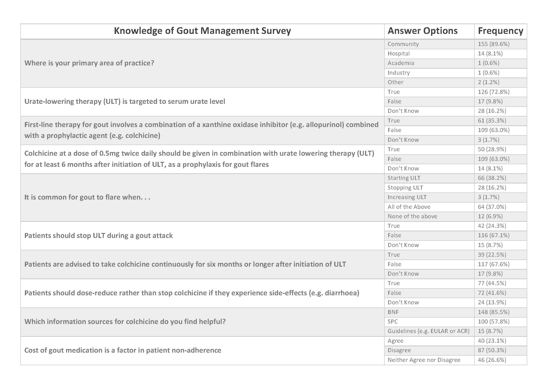The width and height of the screenshot is (554, 392).
Task: Click the 'Academia' answer option
Action: point(401,63)
